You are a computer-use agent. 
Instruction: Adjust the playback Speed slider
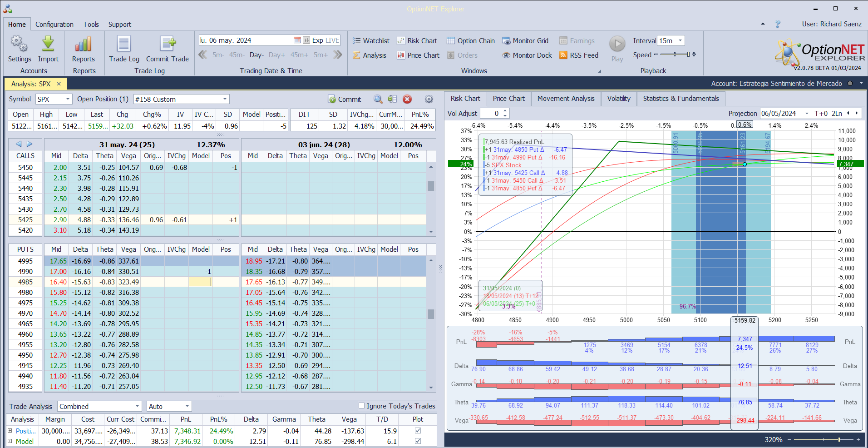point(675,55)
